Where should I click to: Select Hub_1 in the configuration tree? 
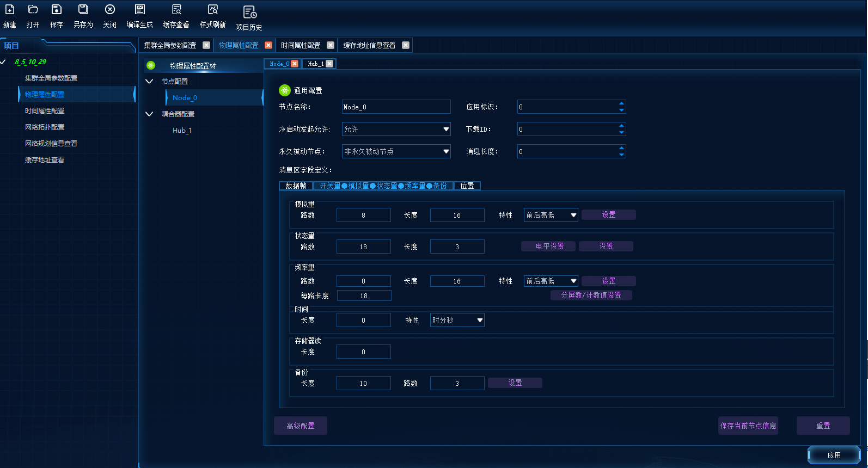[182, 130]
